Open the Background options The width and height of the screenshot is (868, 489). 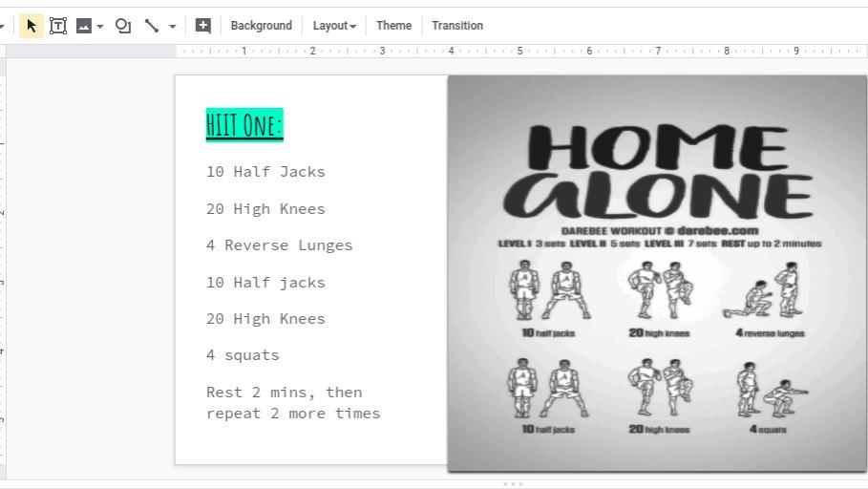coord(262,26)
